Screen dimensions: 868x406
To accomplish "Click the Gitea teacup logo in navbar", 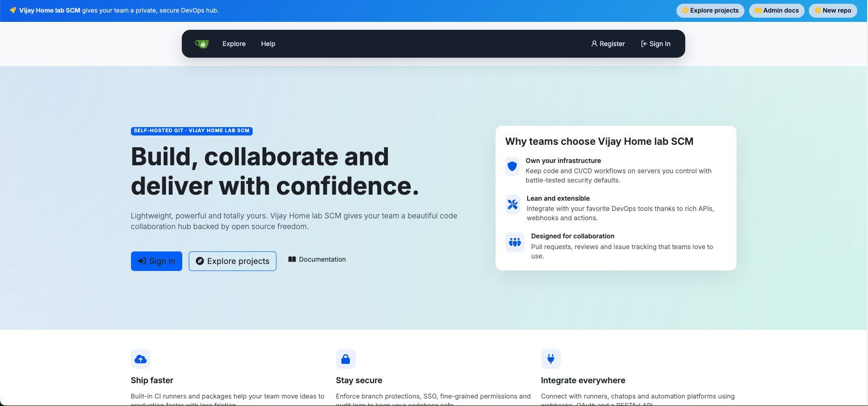I will 202,44.
